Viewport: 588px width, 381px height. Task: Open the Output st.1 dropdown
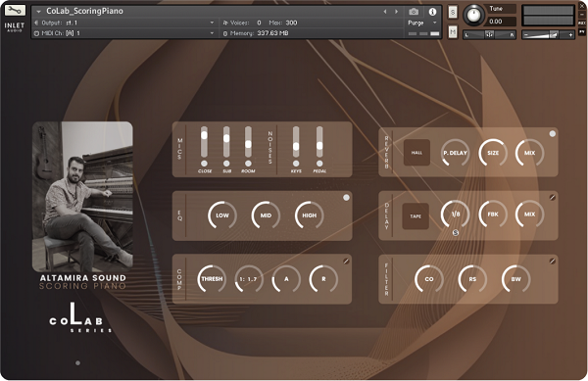[x=123, y=23]
